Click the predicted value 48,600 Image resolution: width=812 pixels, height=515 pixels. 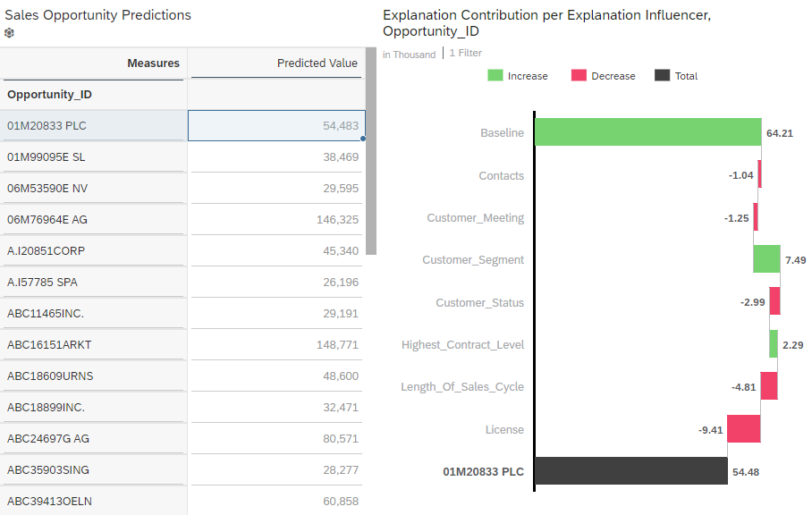click(x=341, y=376)
